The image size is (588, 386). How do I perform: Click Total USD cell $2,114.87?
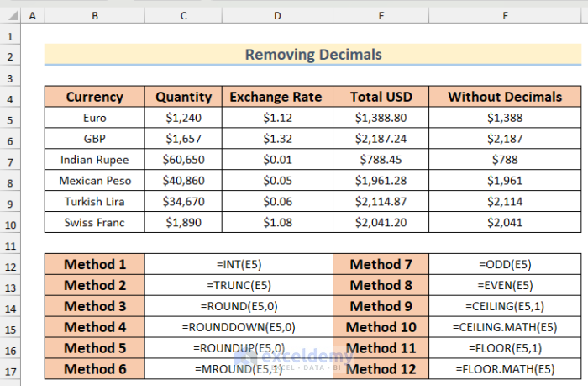[x=381, y=202]
